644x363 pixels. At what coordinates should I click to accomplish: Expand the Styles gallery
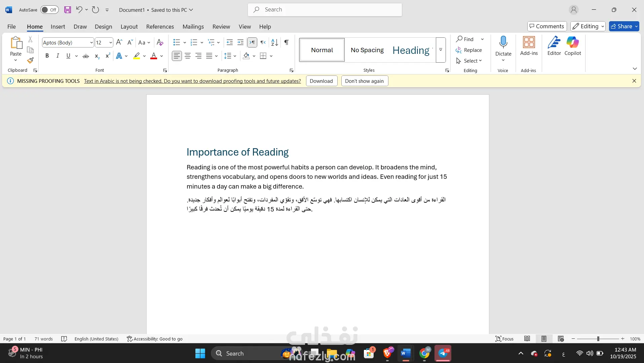pyautogui.click(x=441, y=50)
